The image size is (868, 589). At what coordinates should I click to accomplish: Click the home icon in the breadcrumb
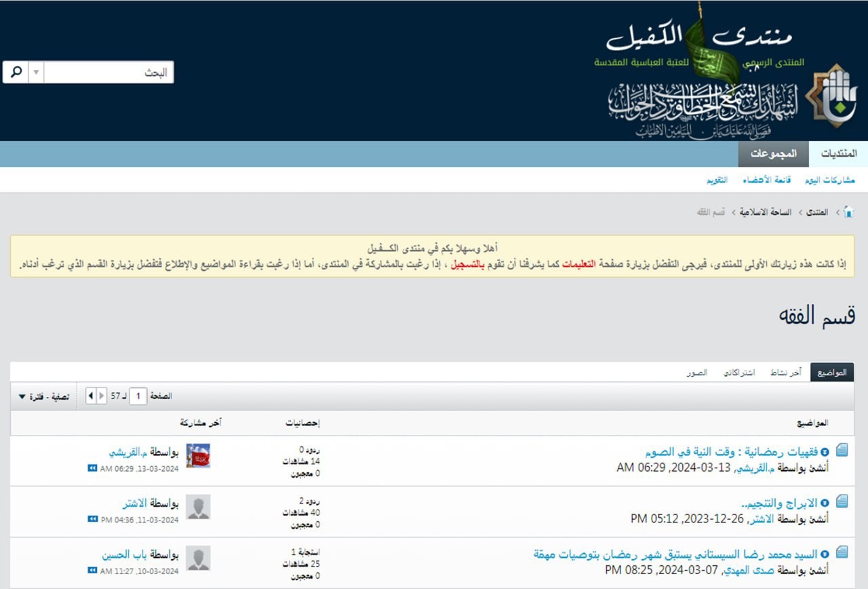848,212
